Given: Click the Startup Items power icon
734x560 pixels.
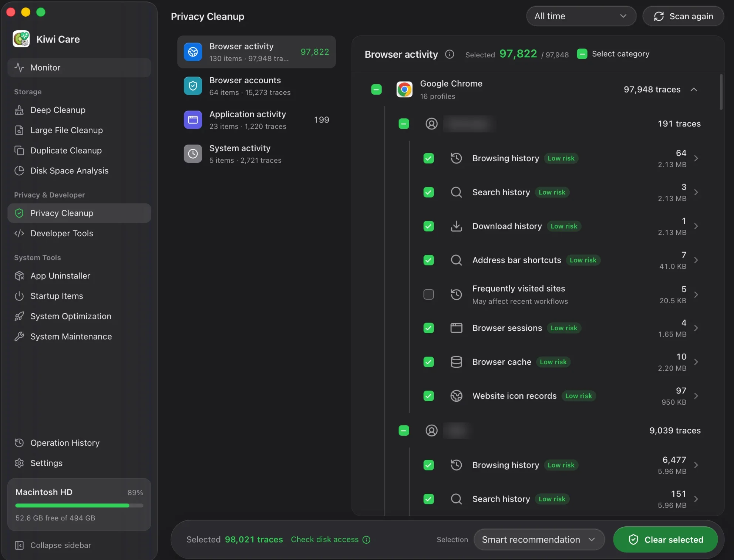Looking at the screenshot, I should (x=19, y=296).
